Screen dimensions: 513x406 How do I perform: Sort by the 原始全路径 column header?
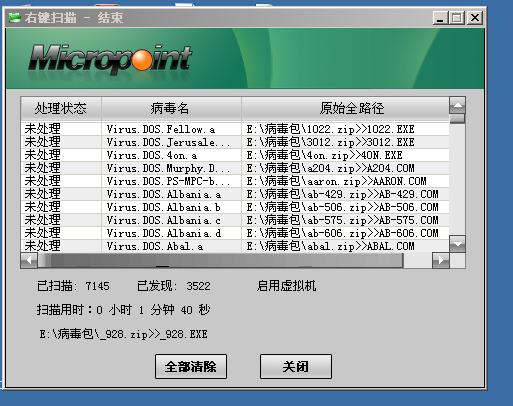(x=345, y=108)
